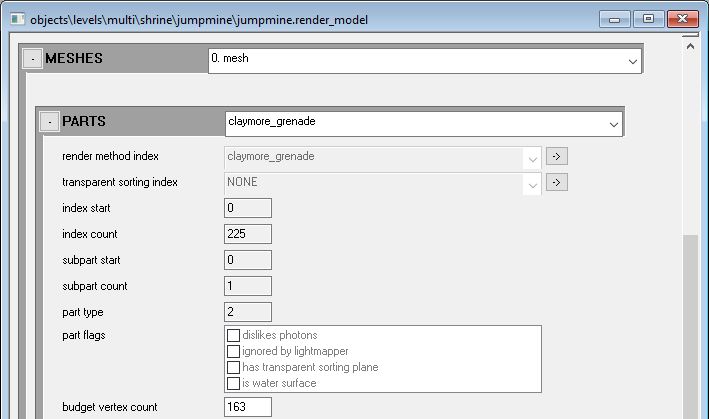Open the MESHES element dropdown
Screen dimensions: 709x419
[x=631, y=61]
